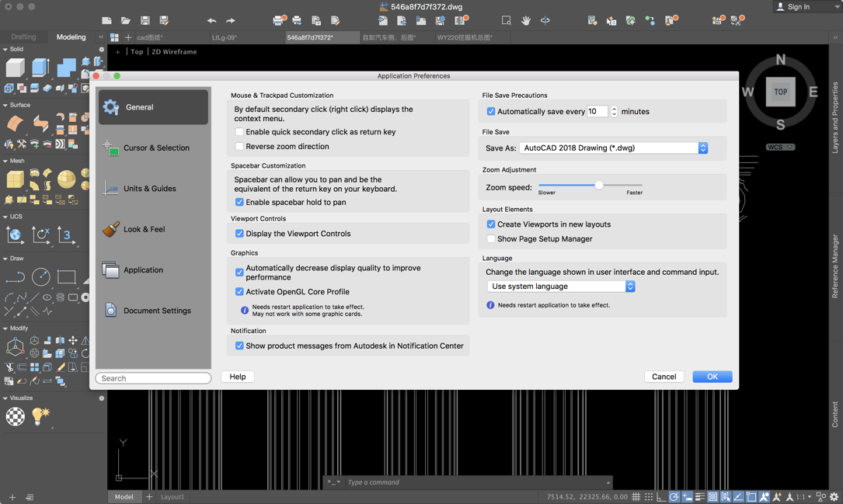Adjust the Zoom speed slider handle
This screenshot has height=504, width=843.
(x=599, y=185)
